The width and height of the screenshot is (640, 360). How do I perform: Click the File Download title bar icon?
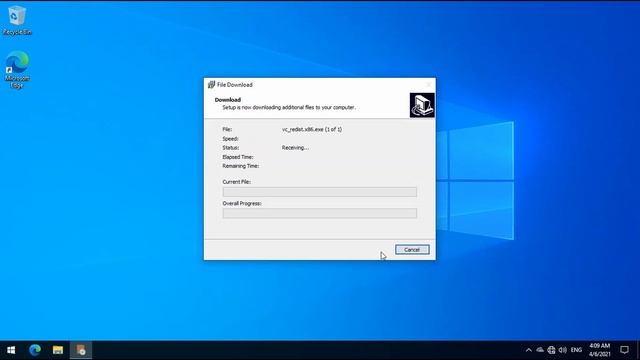coord(211,84)
